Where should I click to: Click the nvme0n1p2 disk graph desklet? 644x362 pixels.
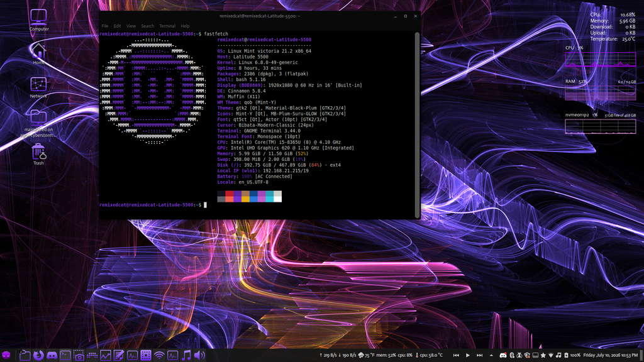point(601,126)
